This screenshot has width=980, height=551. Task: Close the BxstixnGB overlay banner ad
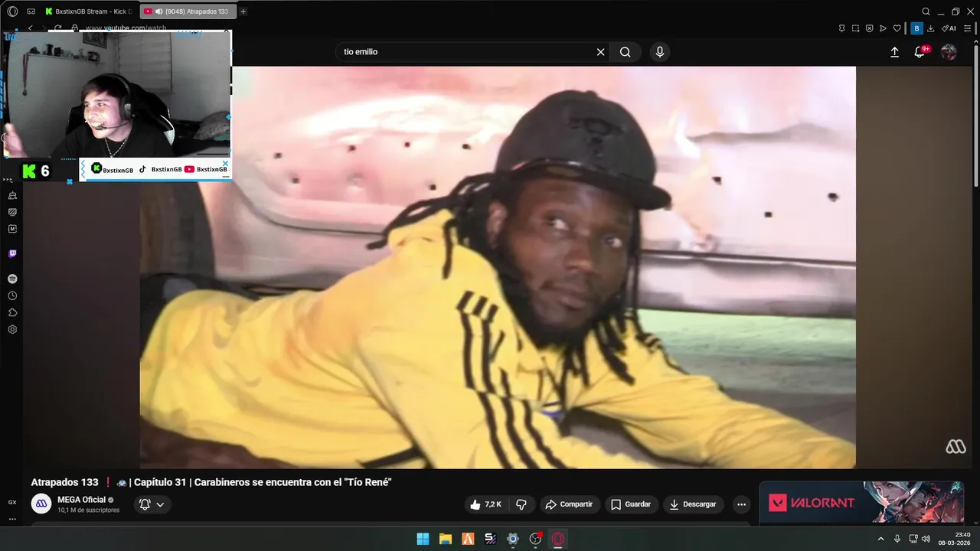225,163
